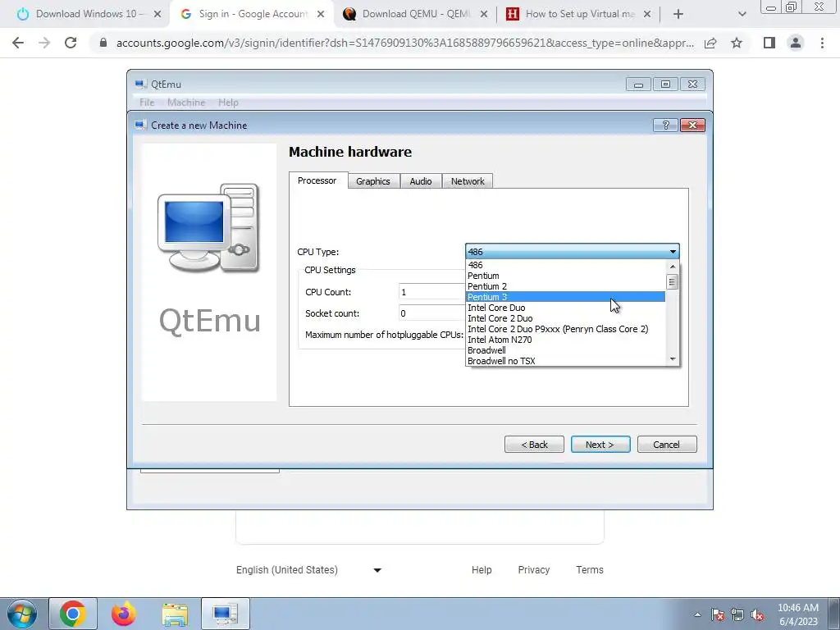840x630 pixels.
Task: Choose Pentium from the CPU list
Action: (x=566, y=276)
